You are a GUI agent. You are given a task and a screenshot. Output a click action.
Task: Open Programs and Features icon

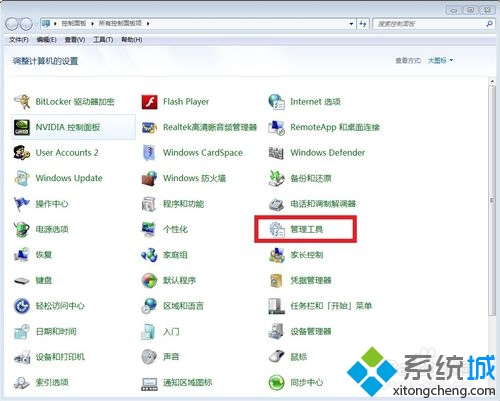tap(149, 204)
